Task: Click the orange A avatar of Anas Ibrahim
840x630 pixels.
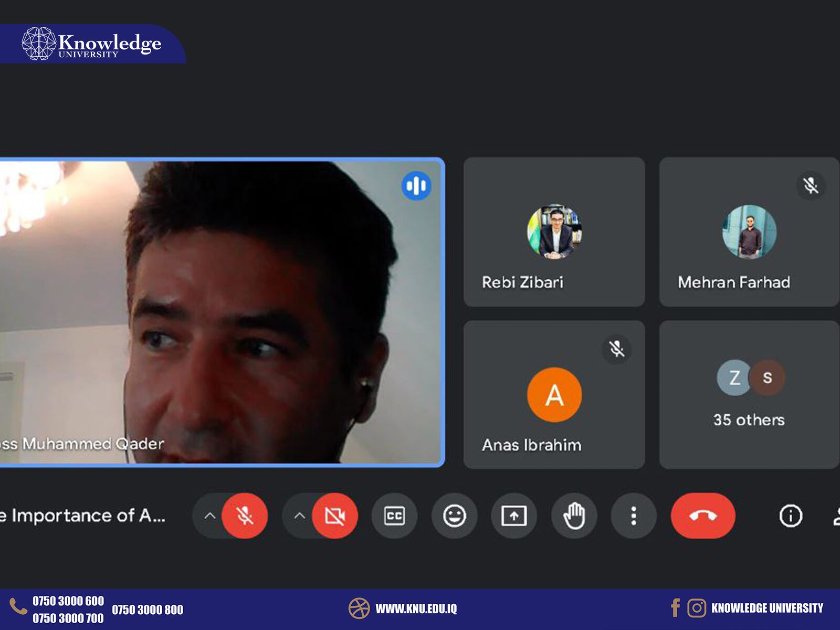Action: click(x=554, y=395)
